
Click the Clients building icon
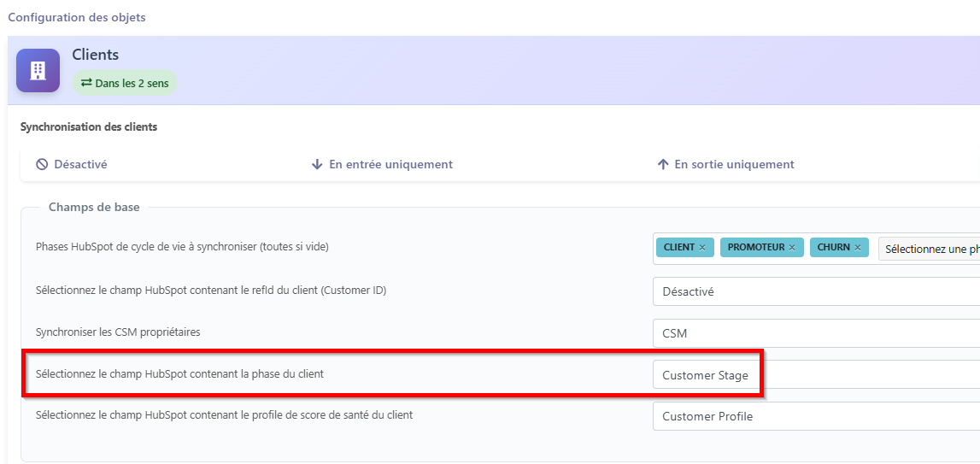tap(38, 70)
